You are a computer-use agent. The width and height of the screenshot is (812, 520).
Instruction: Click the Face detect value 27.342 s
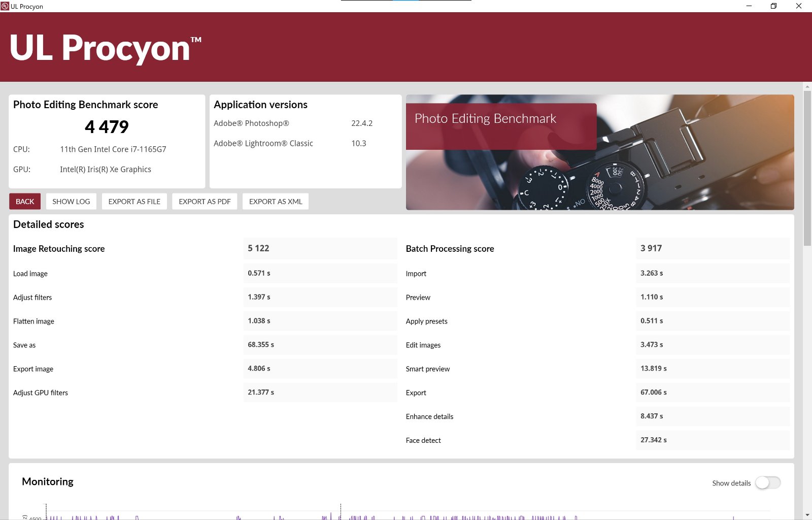pyautogui.click(x=654, y=440)
